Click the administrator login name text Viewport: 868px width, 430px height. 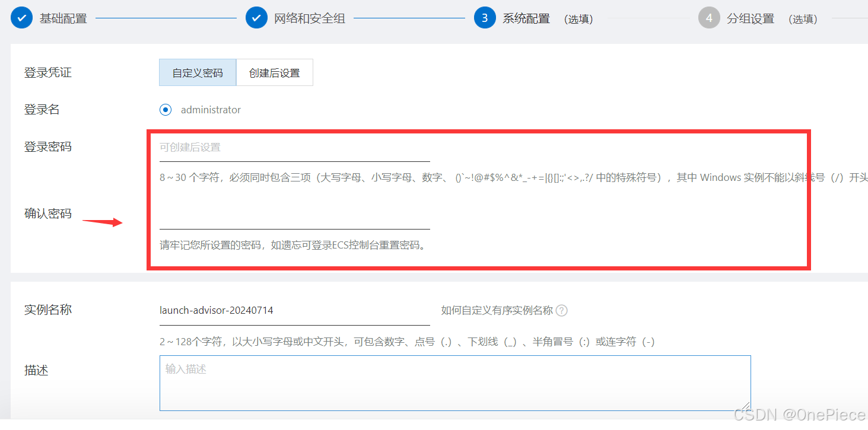click(211, 110)
